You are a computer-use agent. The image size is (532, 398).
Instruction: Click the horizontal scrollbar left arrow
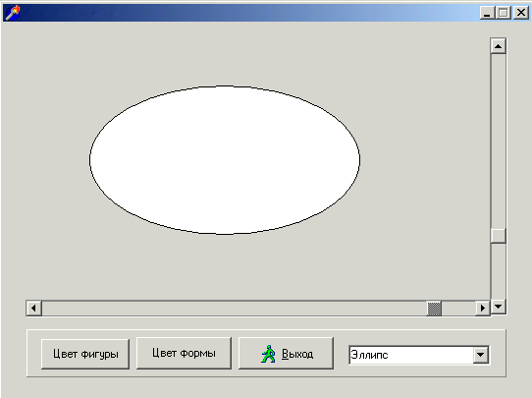(34, 309)
